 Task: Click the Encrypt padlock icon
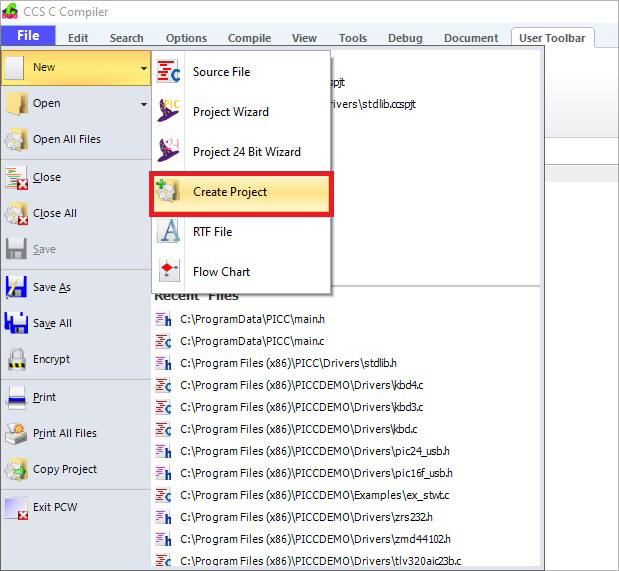17,359
